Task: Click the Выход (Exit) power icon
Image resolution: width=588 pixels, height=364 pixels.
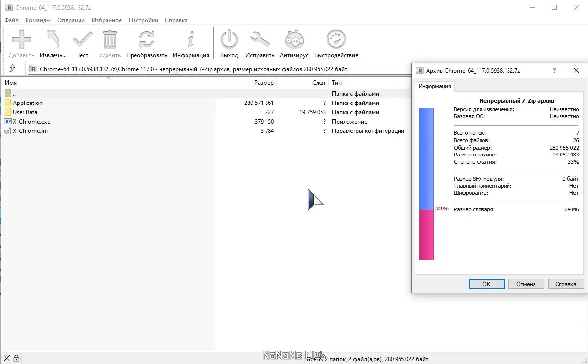Action: click(229, 39)
